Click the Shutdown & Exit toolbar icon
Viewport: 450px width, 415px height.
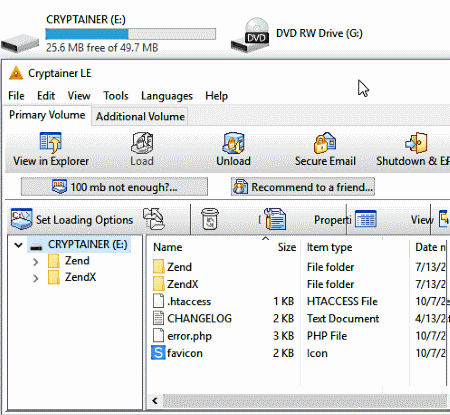point(416,143)
